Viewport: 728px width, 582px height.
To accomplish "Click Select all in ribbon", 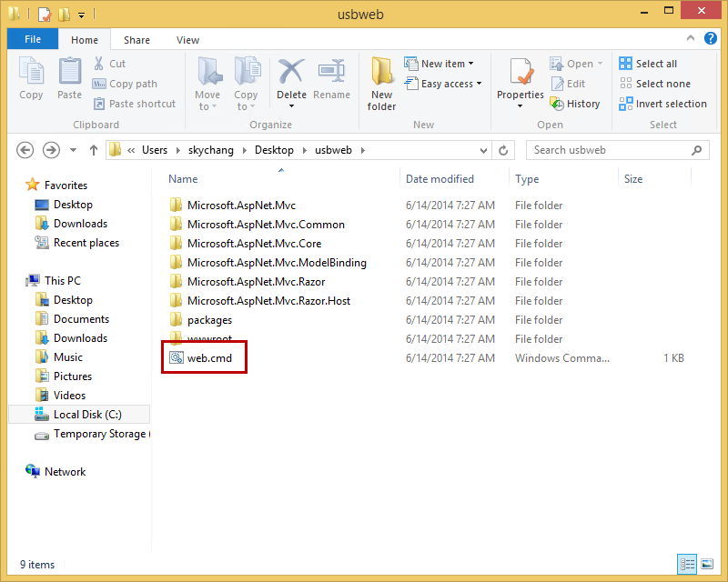I will click(x=648, y=64).
